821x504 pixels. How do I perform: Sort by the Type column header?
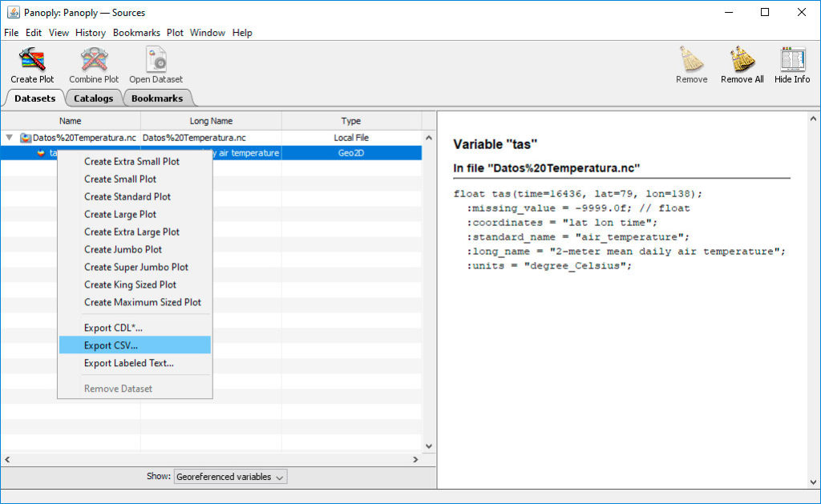(x=351, y=121)
